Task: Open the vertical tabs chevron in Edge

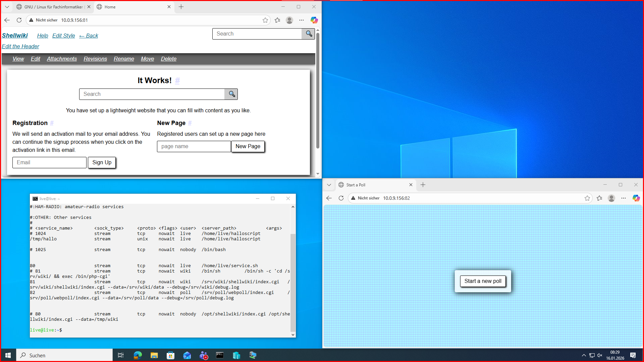Action: [7, 7]
